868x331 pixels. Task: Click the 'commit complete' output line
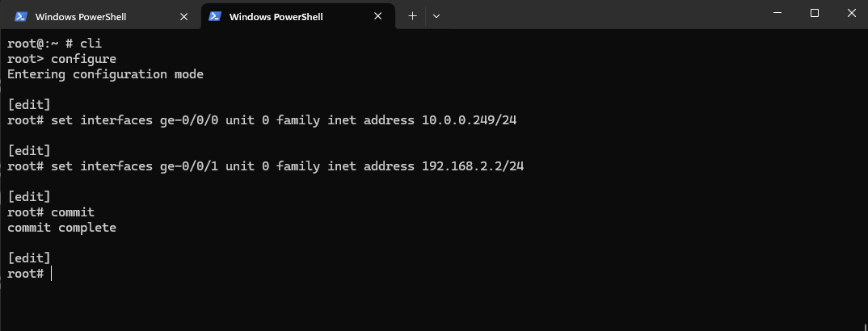(61, 228)
